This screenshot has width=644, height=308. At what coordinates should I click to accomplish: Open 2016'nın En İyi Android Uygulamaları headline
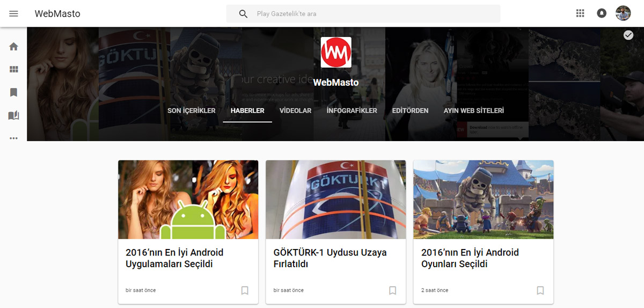pyautogui.click(x=174, y=258)
